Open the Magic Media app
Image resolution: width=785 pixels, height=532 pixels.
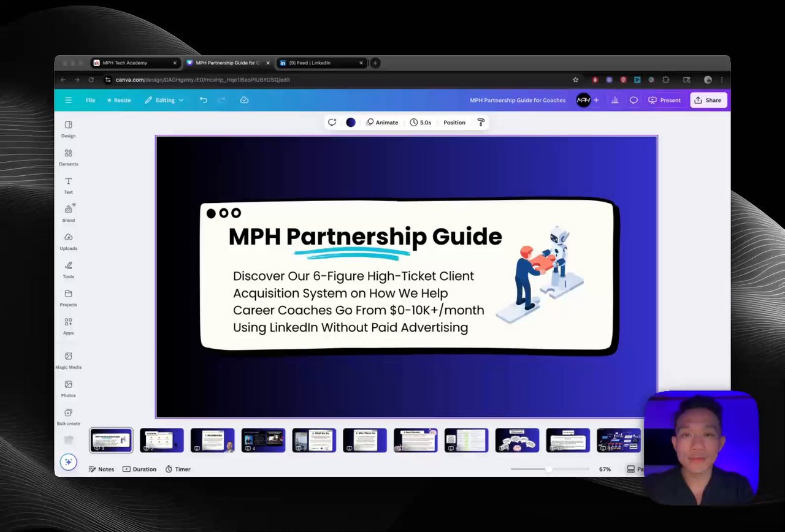coord(68,360)
